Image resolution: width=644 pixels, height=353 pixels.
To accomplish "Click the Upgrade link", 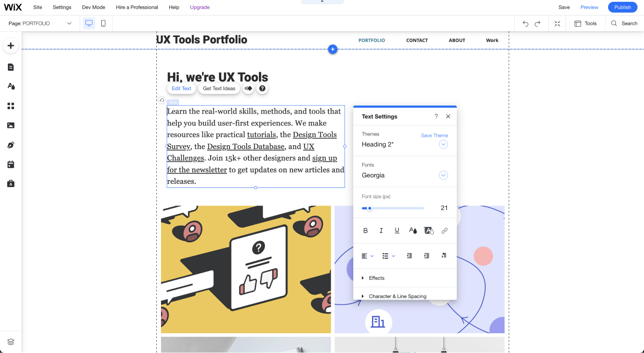I will [200, 7].
